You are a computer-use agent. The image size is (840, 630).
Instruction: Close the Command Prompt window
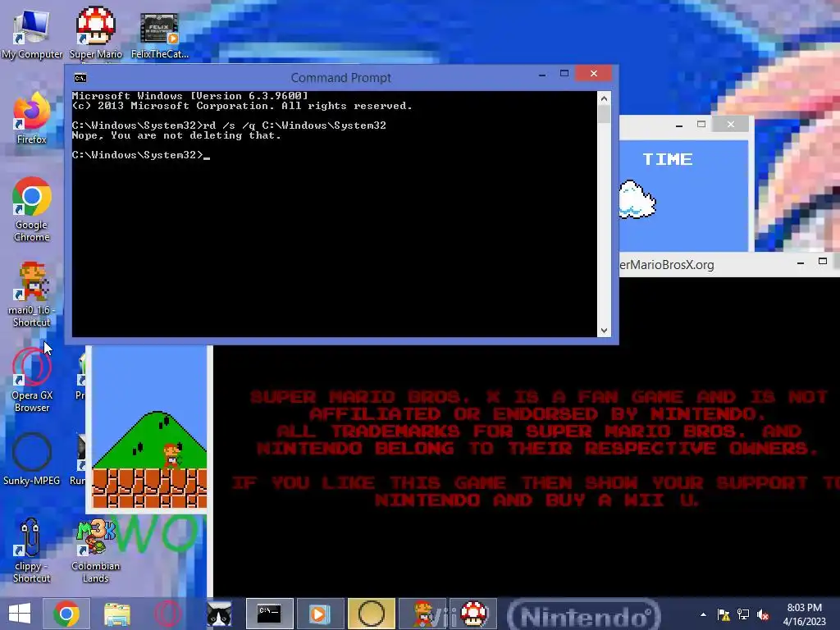click(594, 73)
